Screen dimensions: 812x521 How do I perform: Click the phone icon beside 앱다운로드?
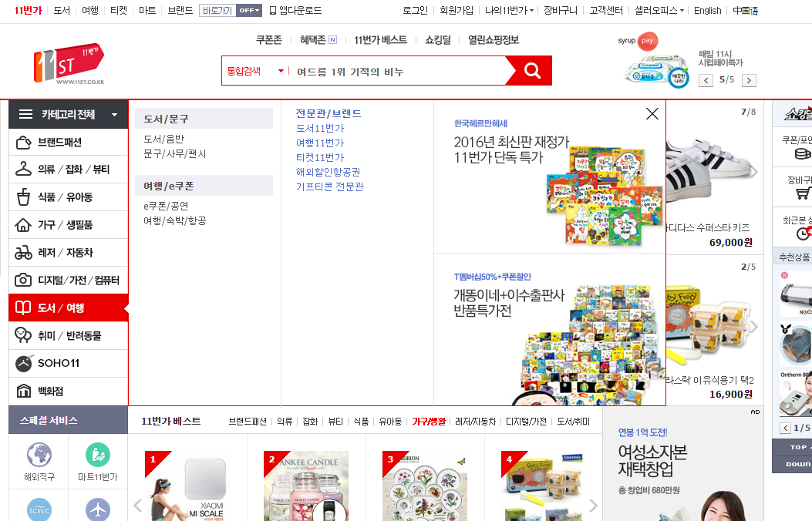273,10
